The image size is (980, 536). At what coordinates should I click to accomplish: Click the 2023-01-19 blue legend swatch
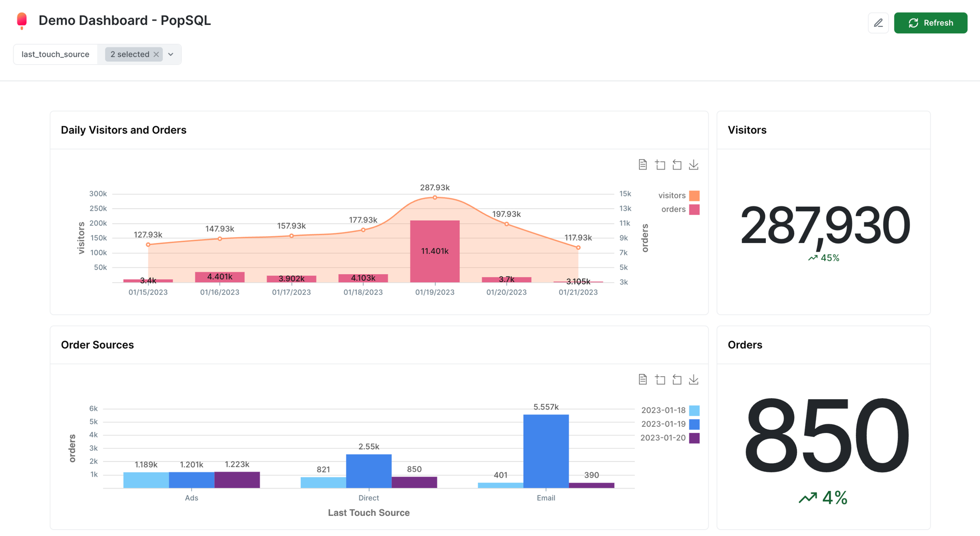(694, 424)
